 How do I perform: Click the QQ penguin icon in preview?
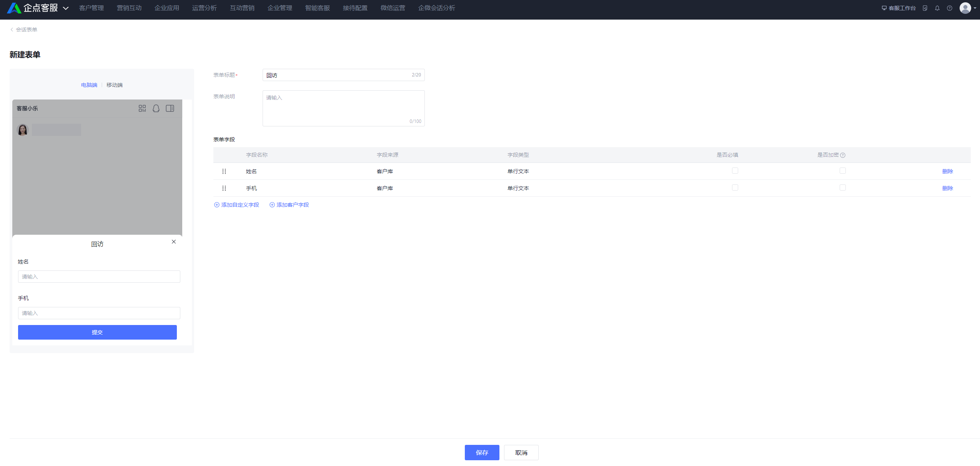[x=156, y=108]
